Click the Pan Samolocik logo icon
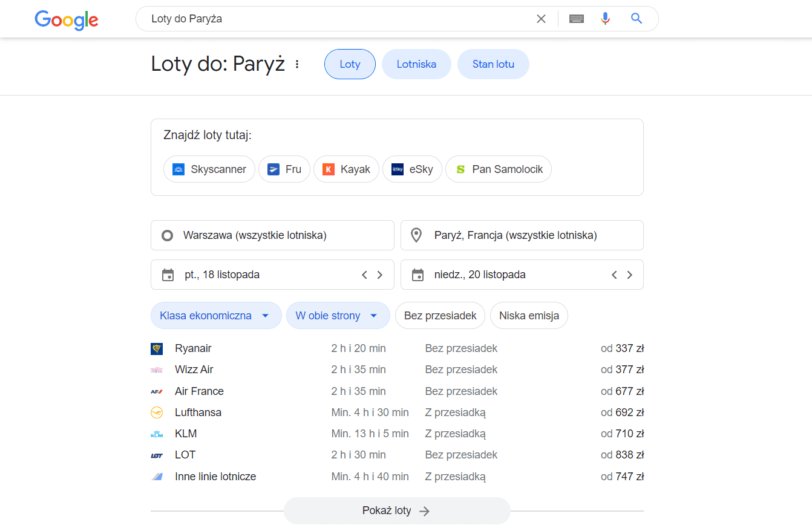This screenshot has width=812, height=528. pyautogui.click(x=460, y=169)
